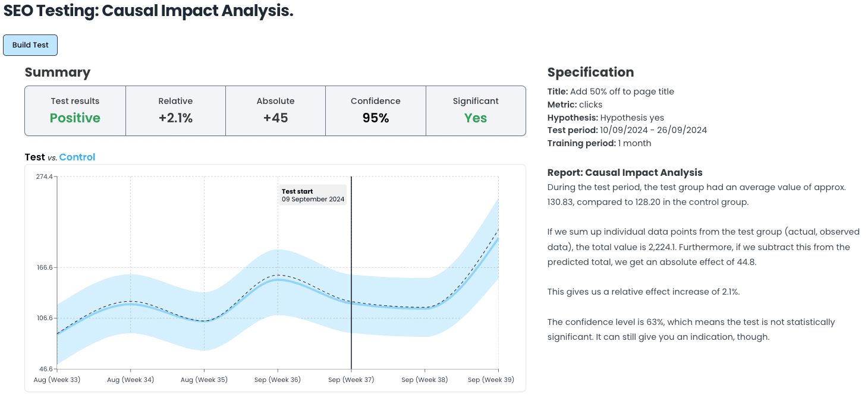Click the Summary section heading
Image resolution: width=868 pixels, height=401 pixels.
pos(58,72)
